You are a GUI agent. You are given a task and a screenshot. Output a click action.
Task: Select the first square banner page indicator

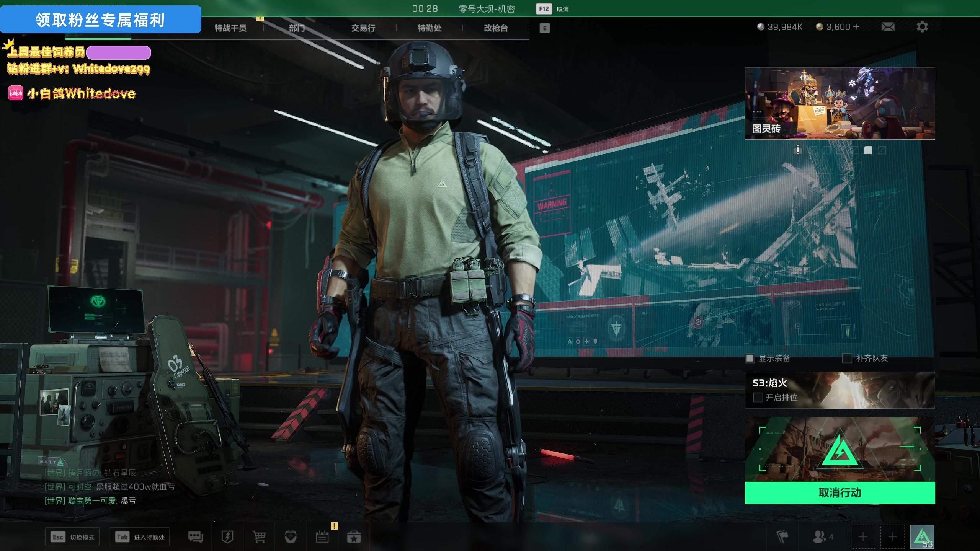[813, 150]
